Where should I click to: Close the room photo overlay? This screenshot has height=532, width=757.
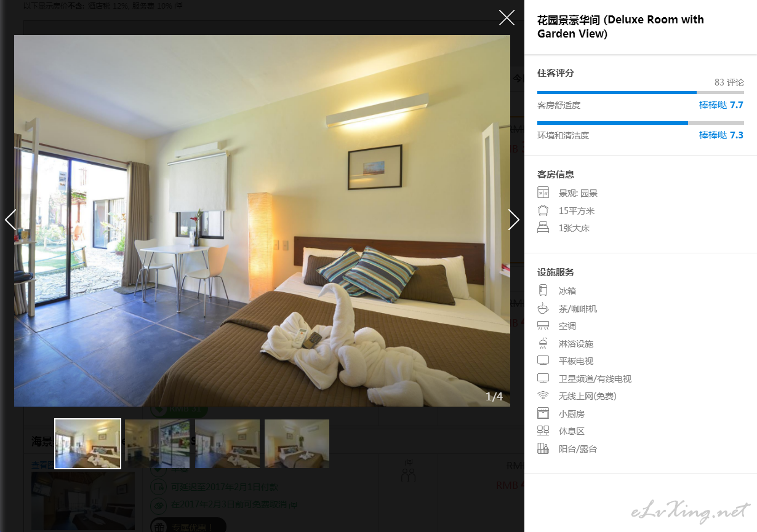coord(507,17)
